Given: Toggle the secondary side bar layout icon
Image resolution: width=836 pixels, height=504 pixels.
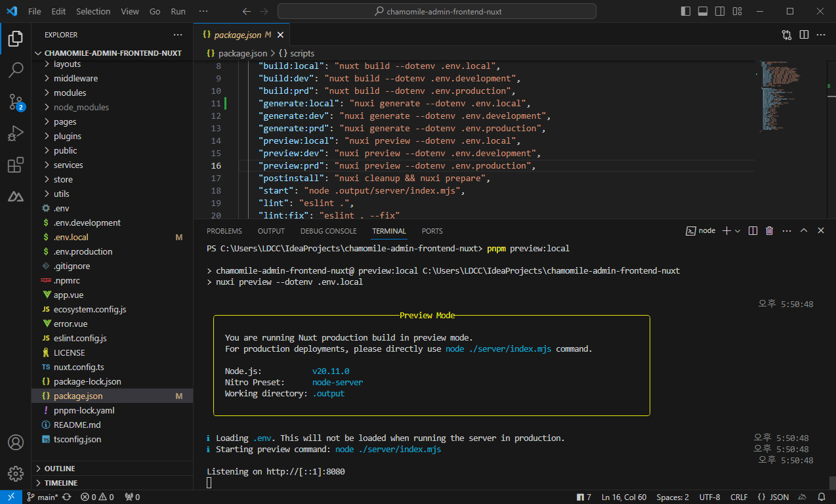Looking at the screenshot, I should point(720,11).
